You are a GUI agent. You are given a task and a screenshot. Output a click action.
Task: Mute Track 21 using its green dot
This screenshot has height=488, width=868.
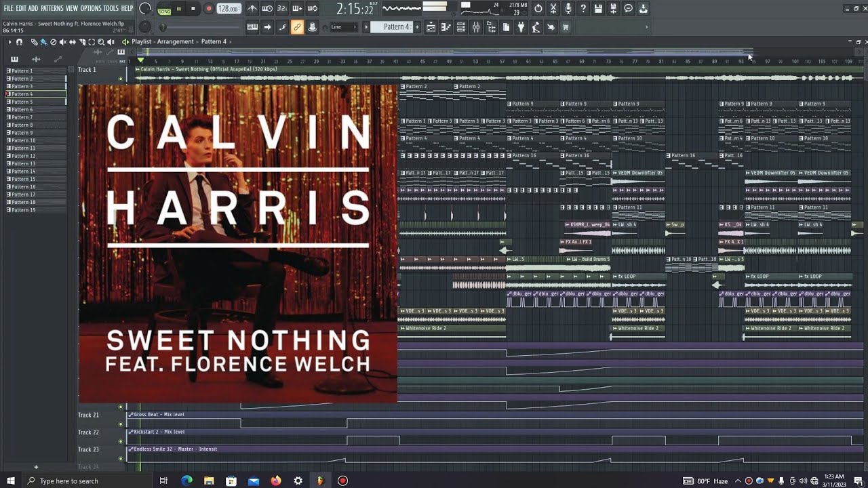(121, 424)
